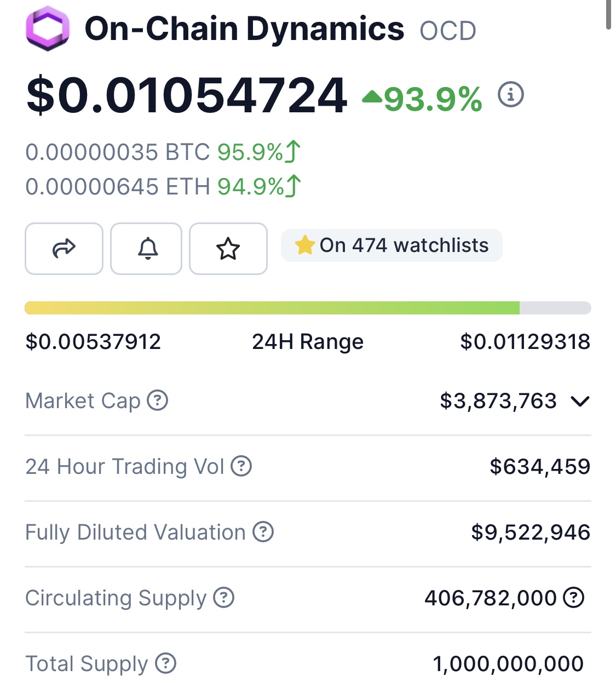Toggle the BTC 95.9% price swap arrow

(293, 152)
